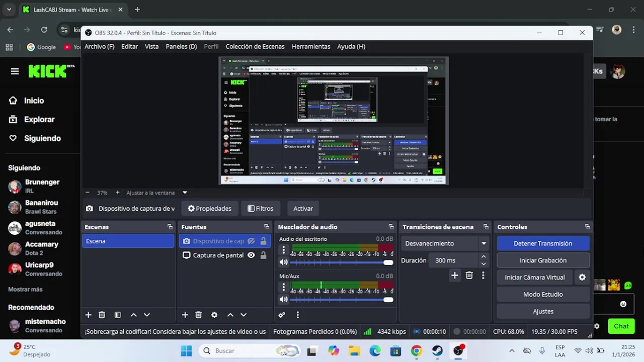Click Detener Transmisión button
This screenshot has height=362, width=644.
[543, 243]
